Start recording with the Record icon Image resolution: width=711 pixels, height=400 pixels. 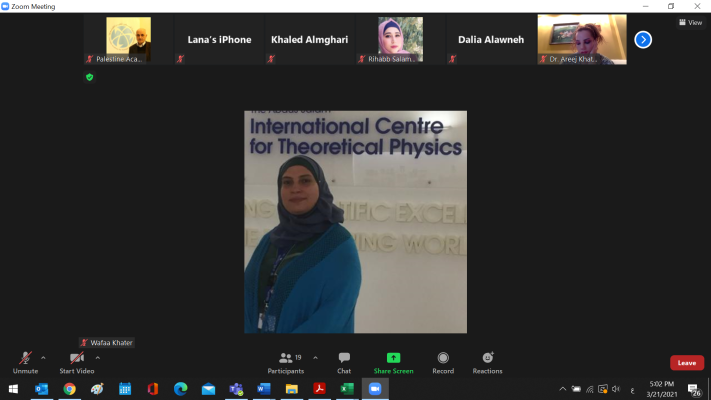(442, 359)
